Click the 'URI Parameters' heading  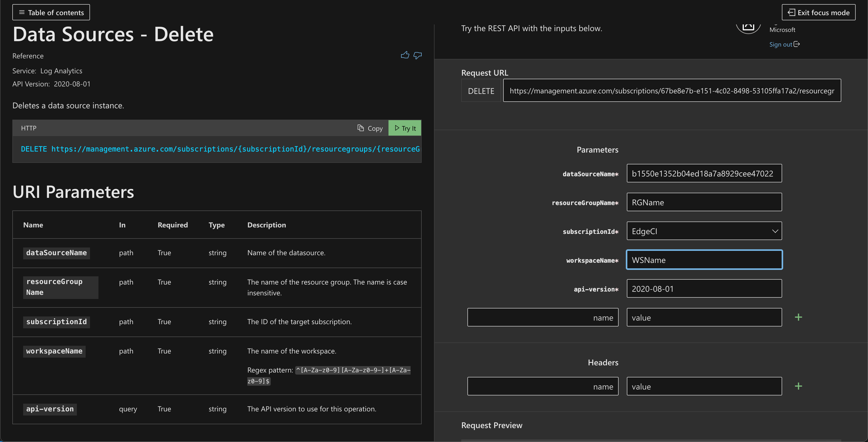(73, 192)
